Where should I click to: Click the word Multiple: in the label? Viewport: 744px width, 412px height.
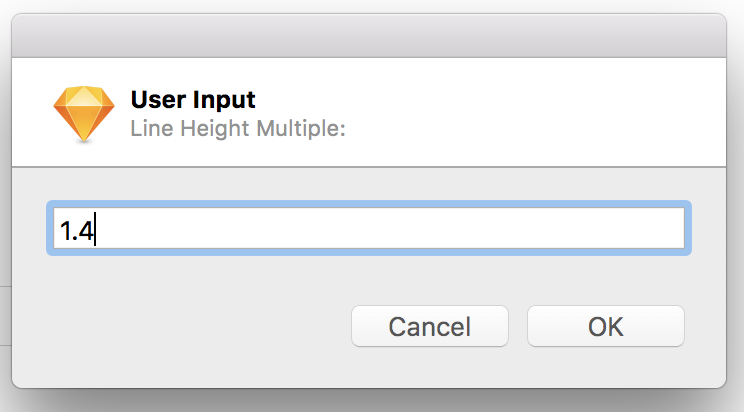(301, 129)
